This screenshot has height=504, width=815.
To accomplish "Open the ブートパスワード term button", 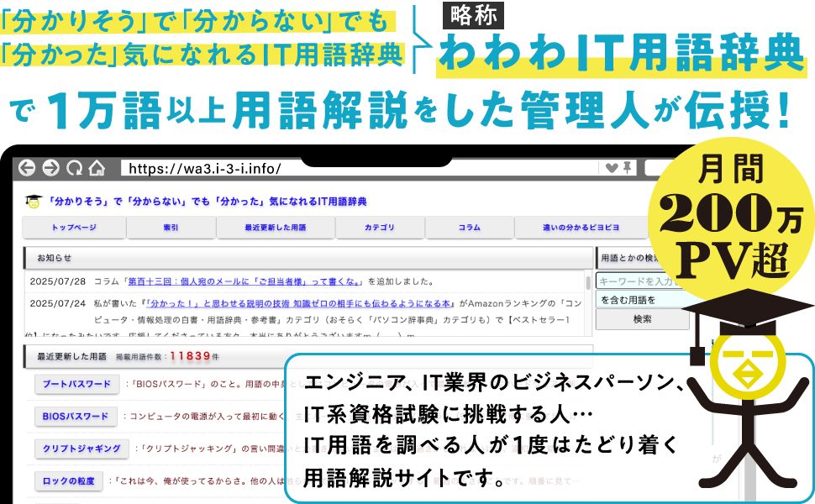I will (76, 385).
